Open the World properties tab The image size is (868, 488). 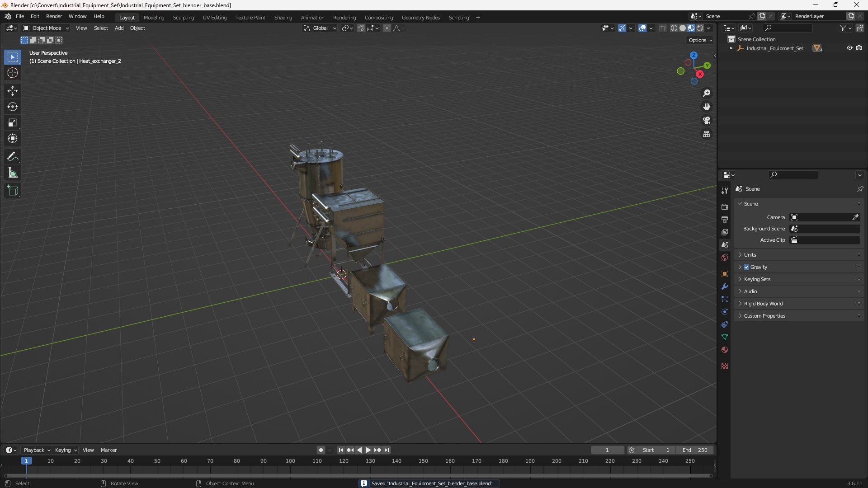pos(725,258)
